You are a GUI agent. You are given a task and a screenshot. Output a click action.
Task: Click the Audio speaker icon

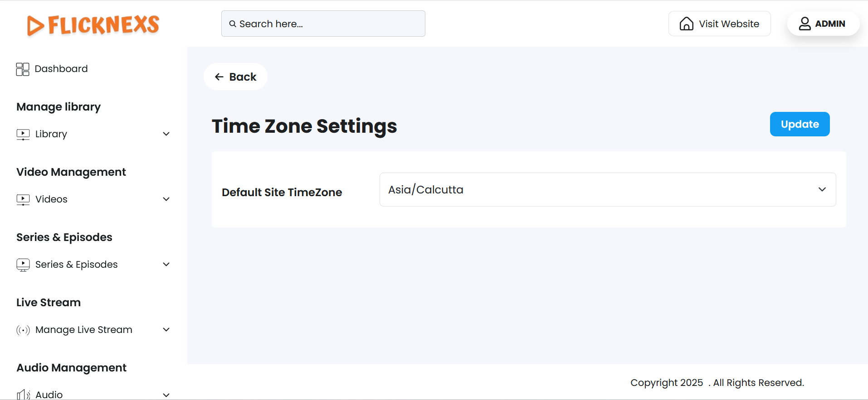[x=23, y=395]
